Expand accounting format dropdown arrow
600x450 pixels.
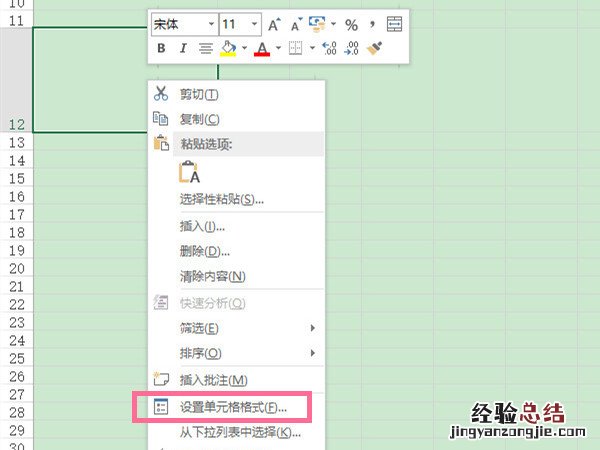point(333,24)
